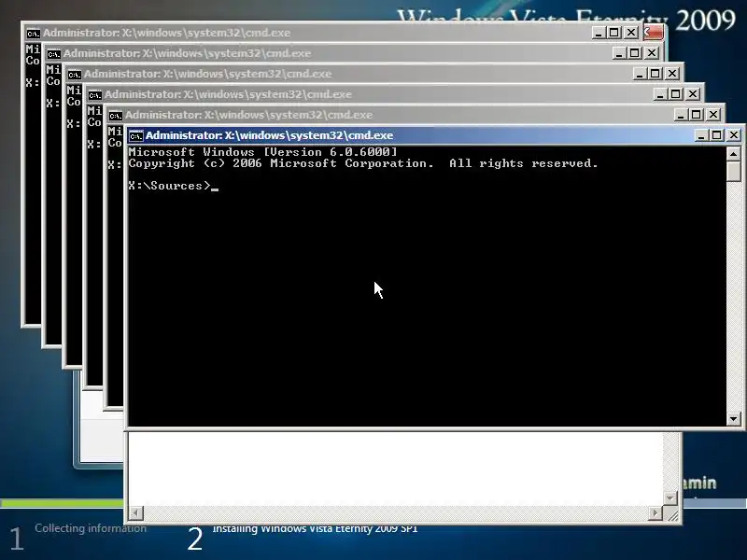This screenshot has width=747, height=560.
Task: Minimize the fourth-from-back cmd window
Action: [x=660, y=94]
